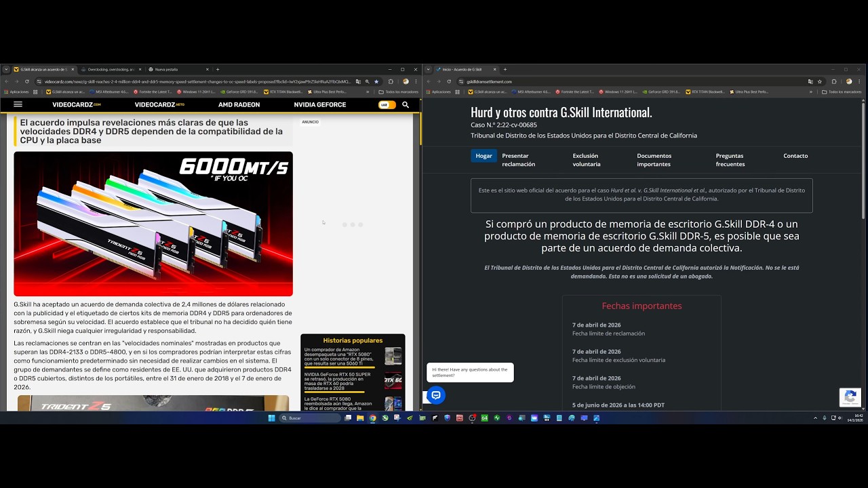
Task: Open new tab in right browser
Action: click(x=505, y=69)
